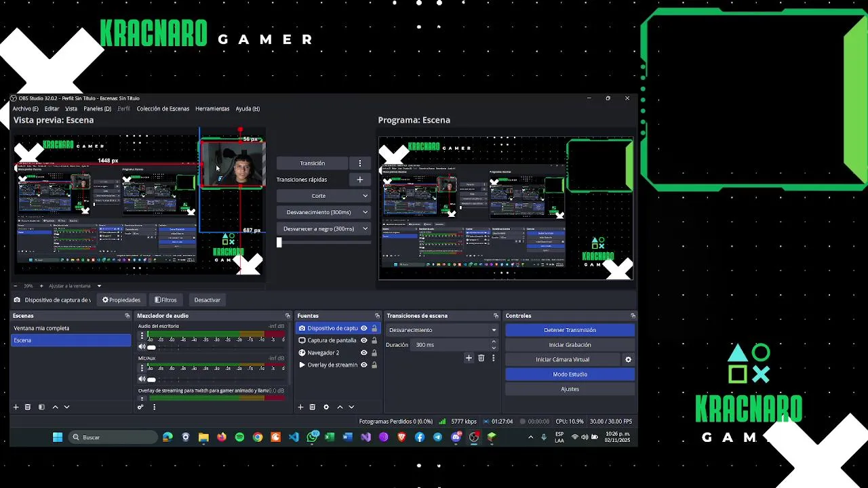The height and width of the screenshot is (488, 868).
Task: Open the Corte quick transition dropdown
Action: [323, 196]
